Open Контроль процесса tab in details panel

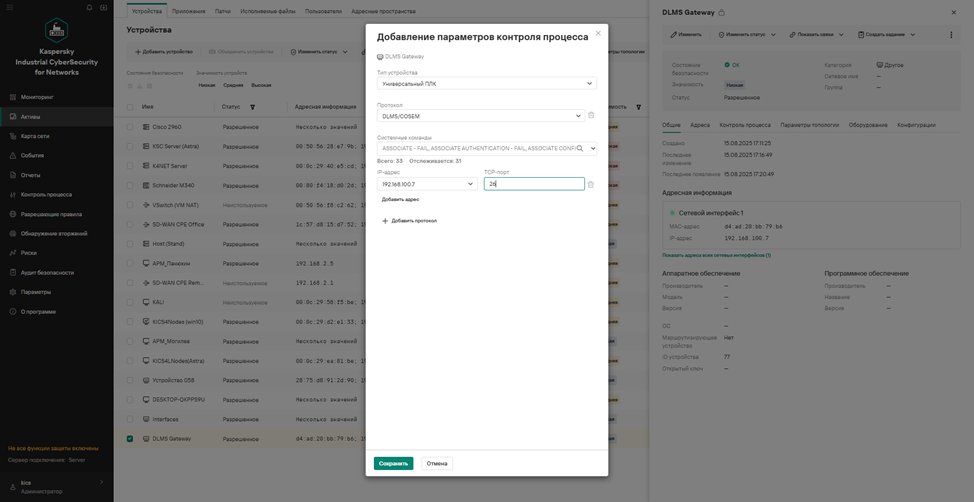click(x=745, y=125)
